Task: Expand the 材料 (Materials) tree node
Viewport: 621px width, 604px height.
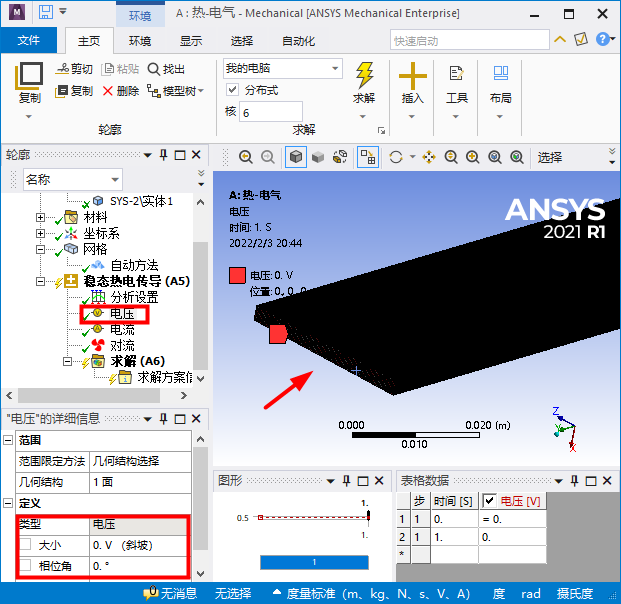Action: pyautogui.click(x=41, y=217)
